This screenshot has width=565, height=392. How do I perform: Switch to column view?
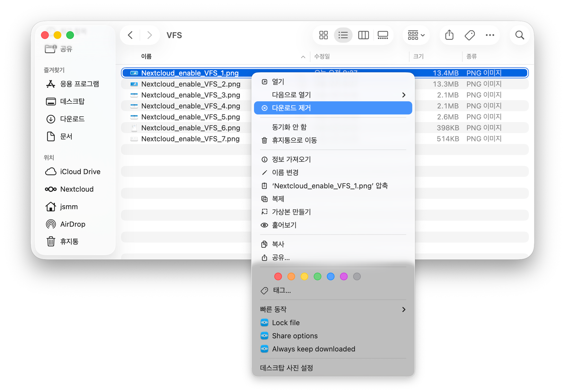(x=363, y=35)
